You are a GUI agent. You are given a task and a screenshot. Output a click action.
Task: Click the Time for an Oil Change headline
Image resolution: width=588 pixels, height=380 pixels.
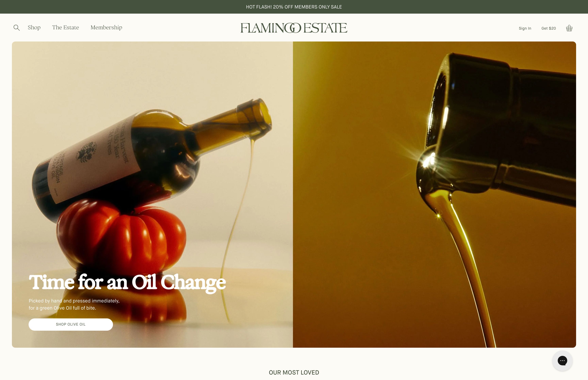click(x=127, y=283)
